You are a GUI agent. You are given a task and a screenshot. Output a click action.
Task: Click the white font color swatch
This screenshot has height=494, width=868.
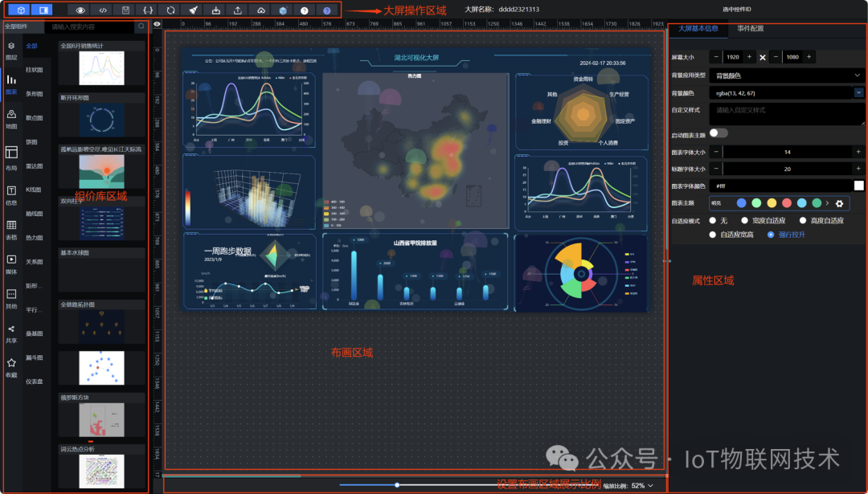point(858,186)
